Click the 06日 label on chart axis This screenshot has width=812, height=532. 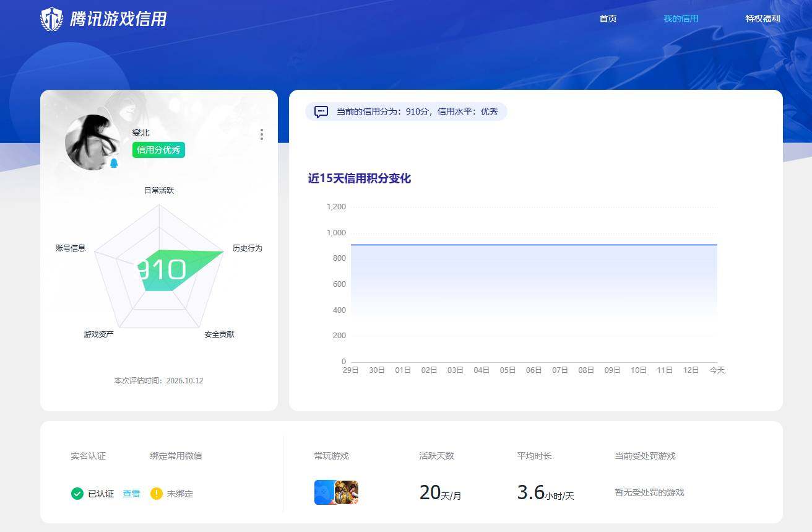pos(533,370)
